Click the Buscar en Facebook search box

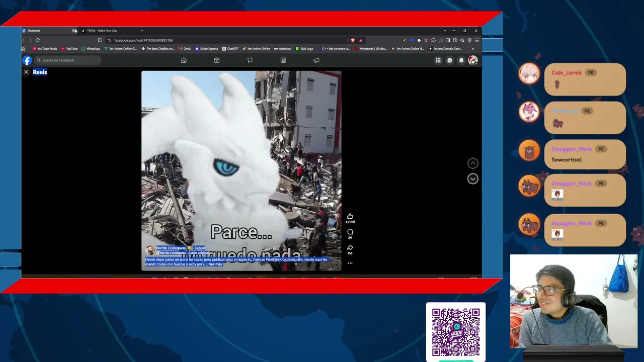(66, 60)
